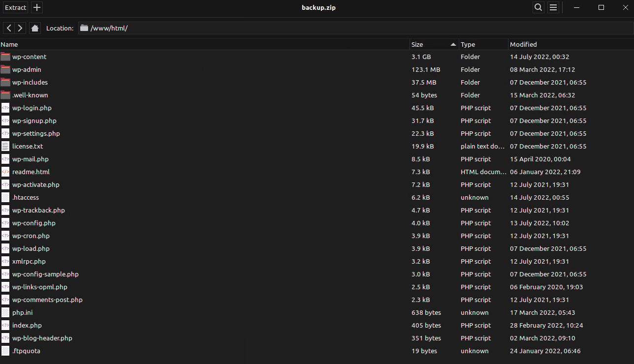Click the 13 July 2022, 10:02 date
This screenshot has width=634, height=364.
(x=539, y=223)
